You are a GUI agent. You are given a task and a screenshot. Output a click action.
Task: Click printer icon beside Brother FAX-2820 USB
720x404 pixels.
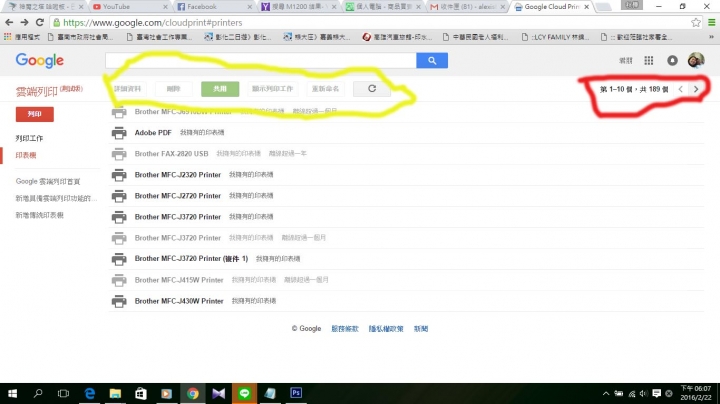[x=119, y=154]
